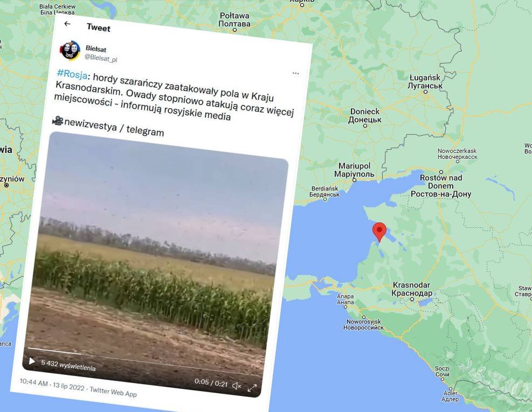Select the Krasnodar city marker on the map

click(412, 299)
